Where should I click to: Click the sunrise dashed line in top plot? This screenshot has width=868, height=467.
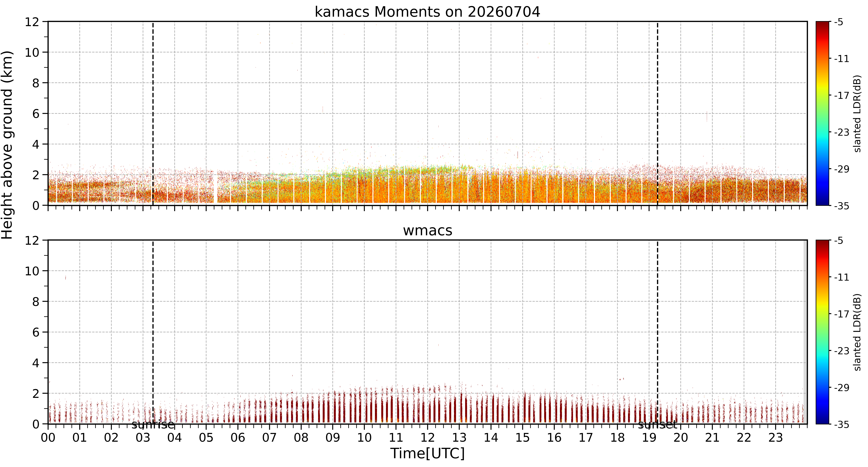coord(153,114)
